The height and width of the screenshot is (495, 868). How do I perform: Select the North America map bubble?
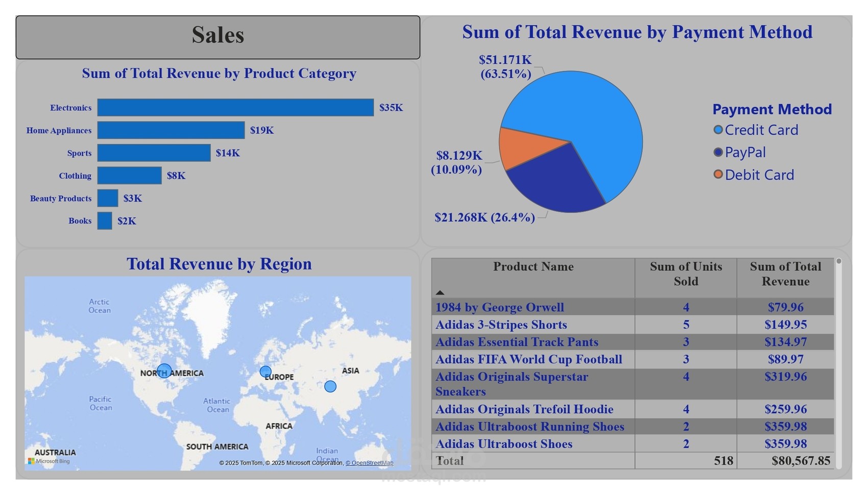(164, 370)
